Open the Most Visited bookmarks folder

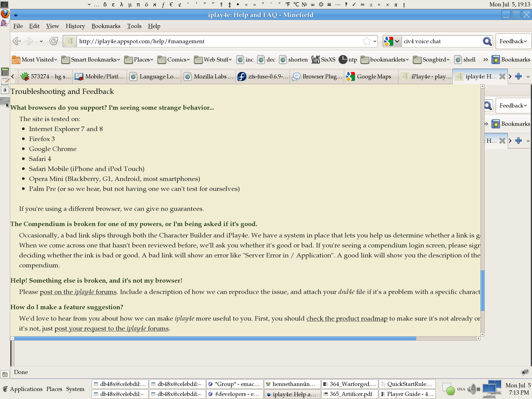pos(35,60)
